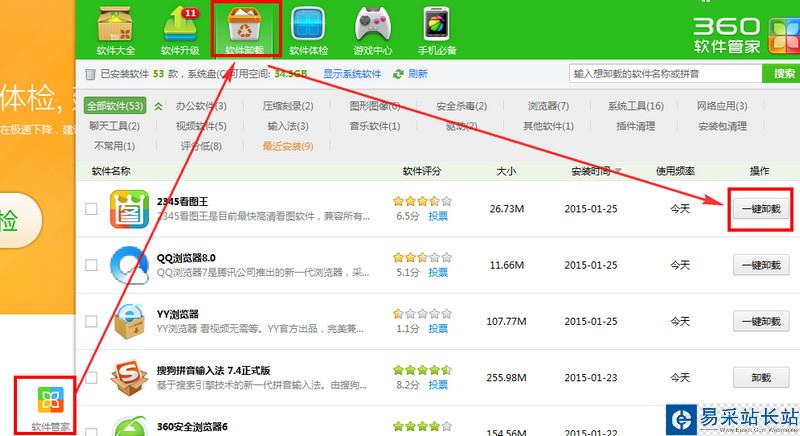Open the 软件卸载 uninstall icon

coord(244,24)
